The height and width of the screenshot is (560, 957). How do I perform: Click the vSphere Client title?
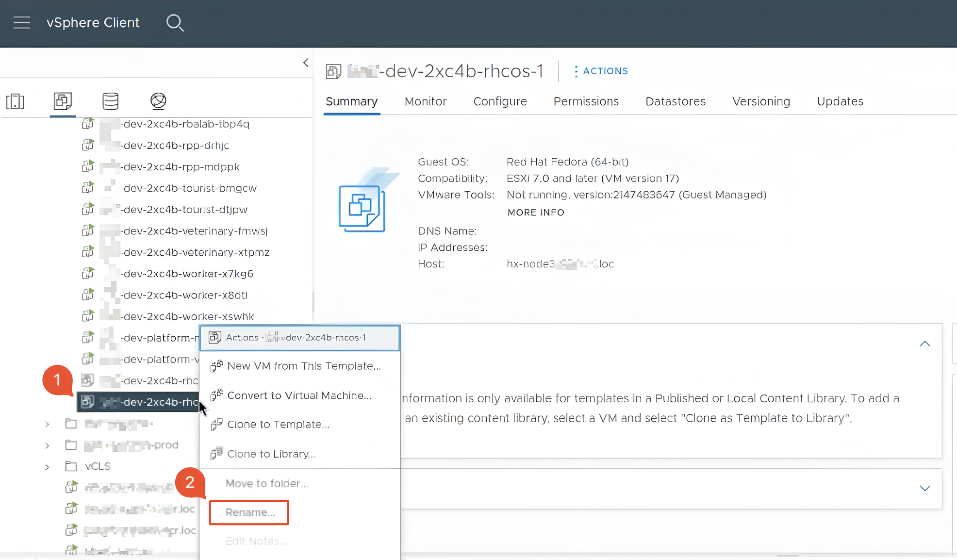[93, 23]
